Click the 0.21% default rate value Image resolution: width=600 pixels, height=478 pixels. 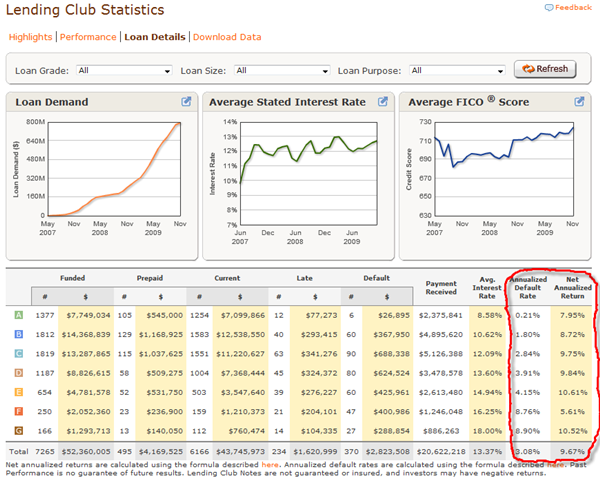coord(527,315)
